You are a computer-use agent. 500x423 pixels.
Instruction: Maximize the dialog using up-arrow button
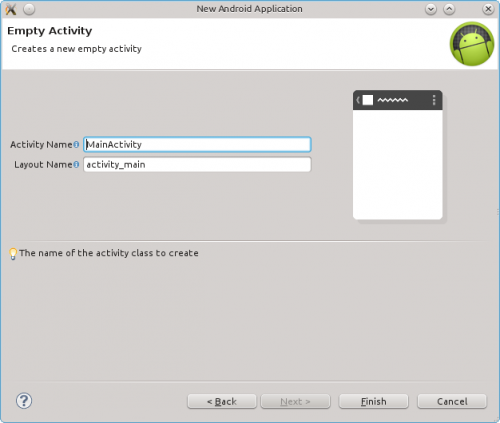tap(449, 9)
